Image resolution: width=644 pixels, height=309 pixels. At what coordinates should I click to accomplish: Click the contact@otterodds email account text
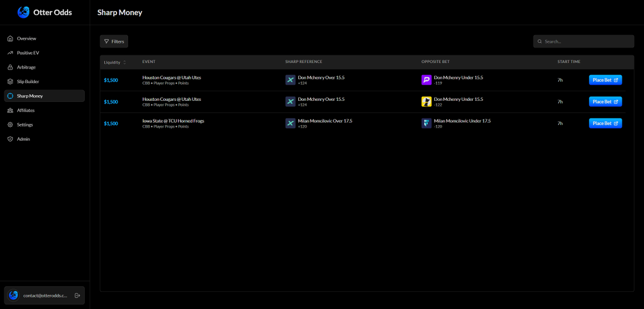point(45,296)
